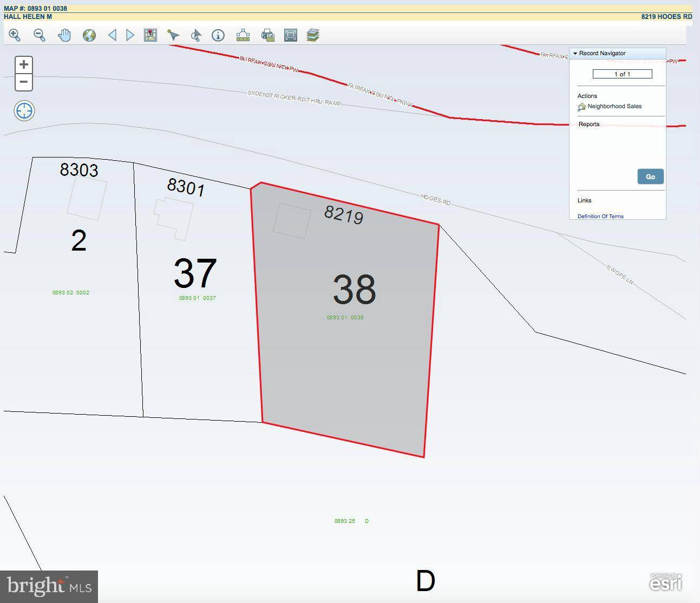The image size is (700, 603).
Task: Click the 8303 address label
Action: [79, 170]
